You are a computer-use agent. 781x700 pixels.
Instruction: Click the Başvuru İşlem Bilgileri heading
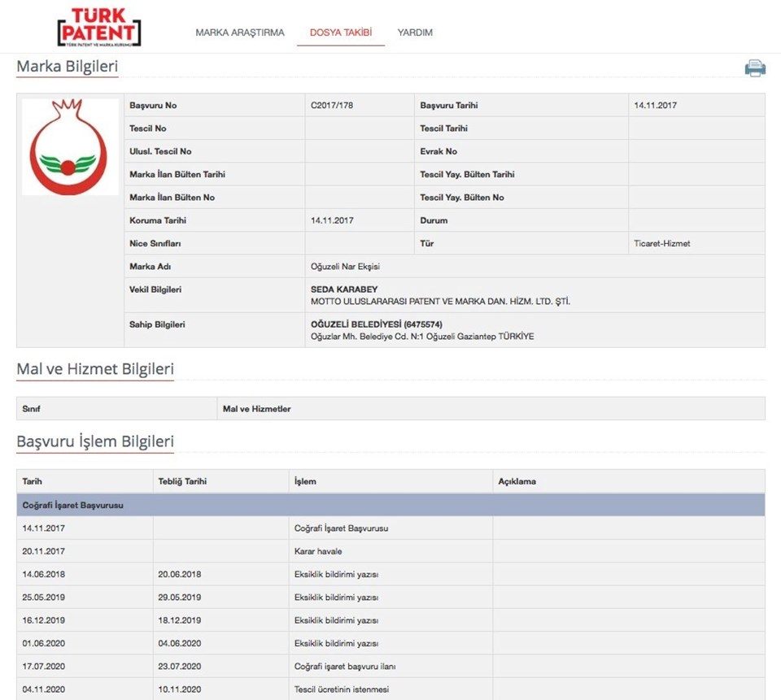[95, 441]
